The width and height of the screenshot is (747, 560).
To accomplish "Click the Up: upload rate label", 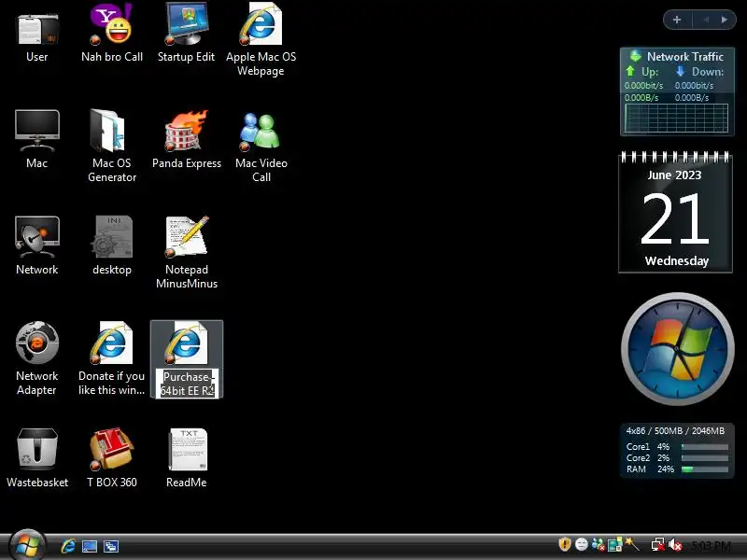I will click(650, 72).
